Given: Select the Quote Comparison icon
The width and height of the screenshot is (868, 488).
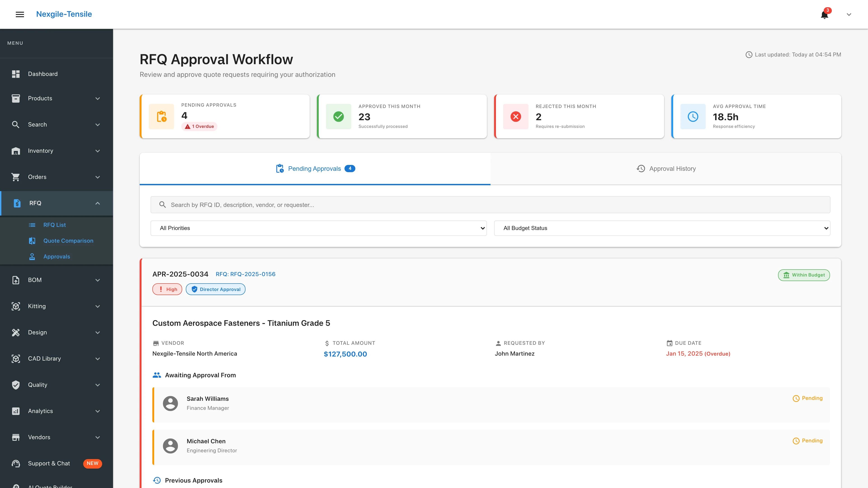Looking at the screenshot, I should (x=32, y=240).
